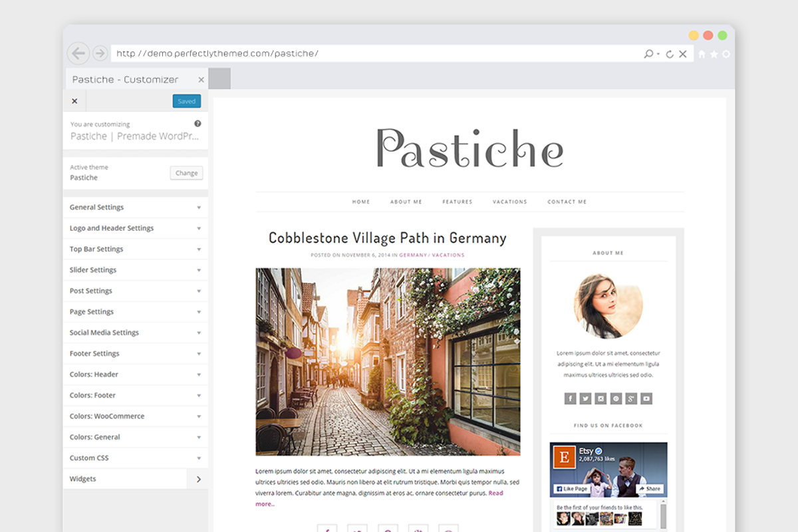Open CONTACT ME in site navigation
The height and width of the screenshot is (532, 798).
tap(567, 201)
